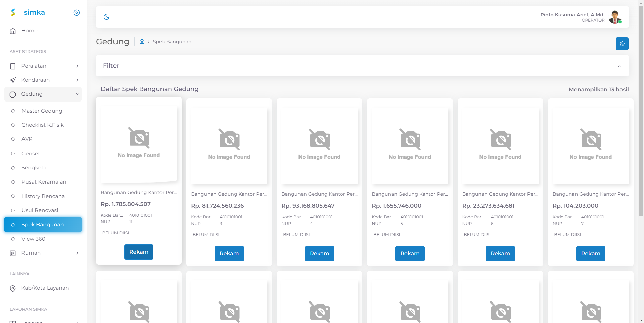Click the breadcrumb home icon
The width and height of the screenshot is (644, 323).
tap(142, 41)
